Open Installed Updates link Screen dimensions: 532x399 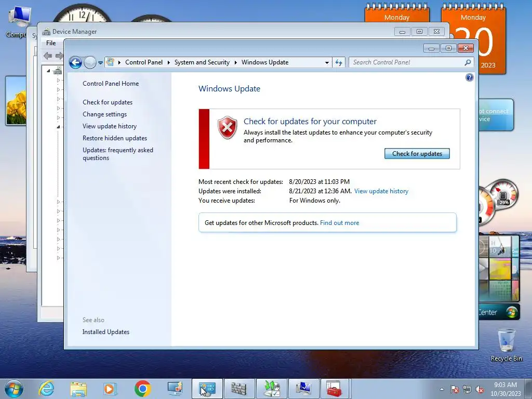pos(106,332)
